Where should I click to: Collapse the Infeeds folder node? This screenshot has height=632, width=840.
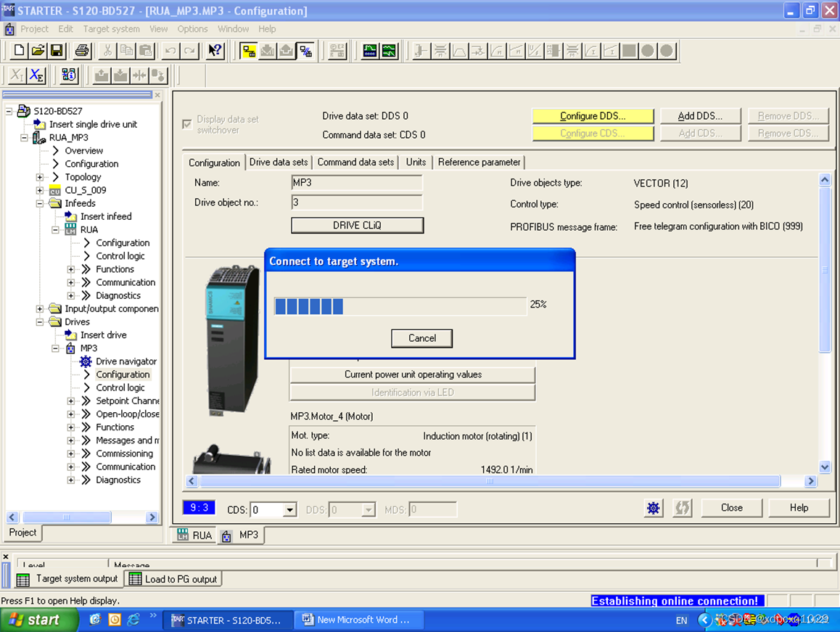pos(40,203)
